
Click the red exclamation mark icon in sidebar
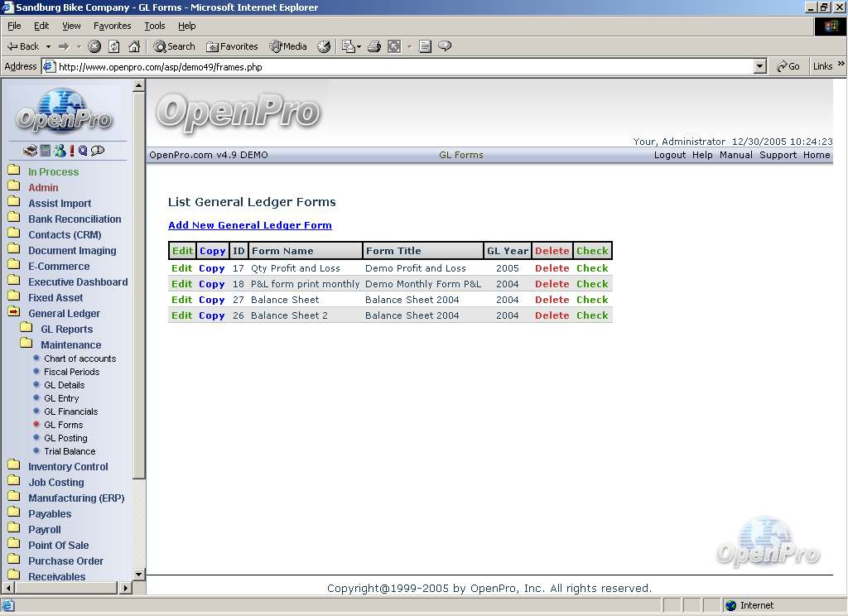[x=71, y=151]
